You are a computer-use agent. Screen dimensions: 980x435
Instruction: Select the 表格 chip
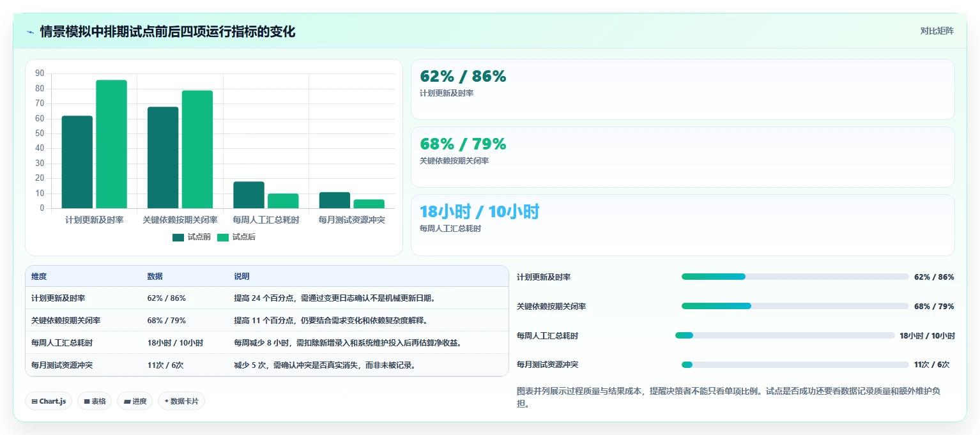pos(95,401)
